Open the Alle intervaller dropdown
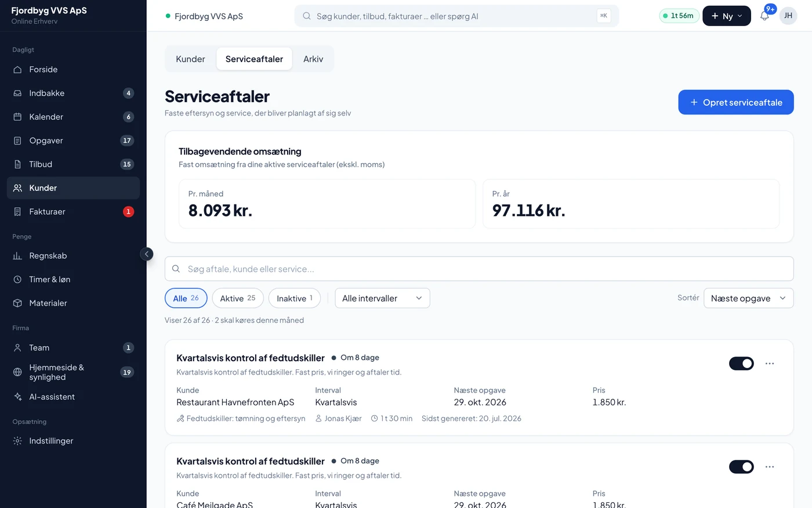Viewport: 812px width, 508px height. (x=383, y=298)
